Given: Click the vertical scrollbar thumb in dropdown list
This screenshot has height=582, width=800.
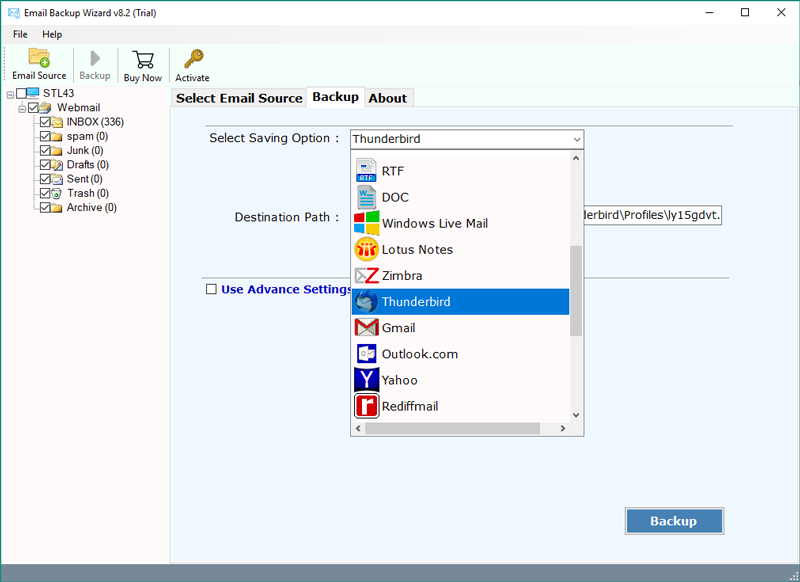Looking at the screenshot, I should (576, 291).
